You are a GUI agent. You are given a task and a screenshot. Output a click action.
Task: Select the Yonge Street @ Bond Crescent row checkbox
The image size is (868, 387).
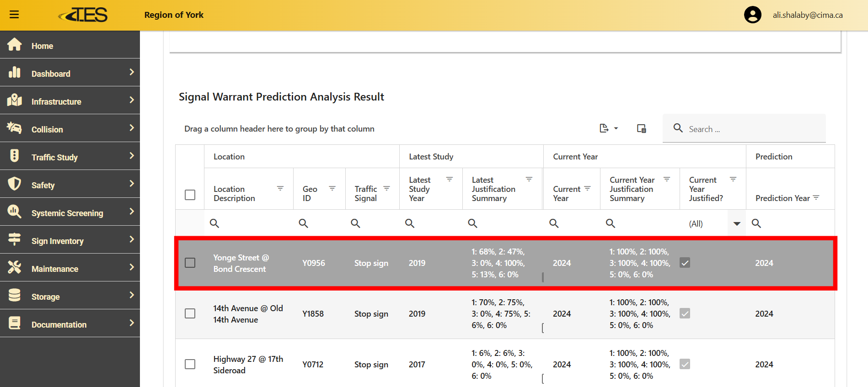[x=190, y=263]
